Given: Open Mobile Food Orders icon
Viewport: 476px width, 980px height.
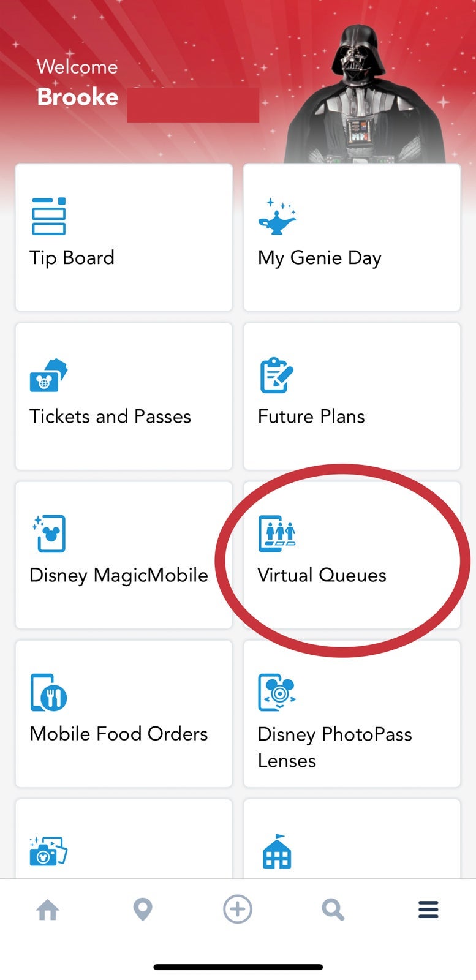Looking at the screenshot, I should (x=48, y=692).
